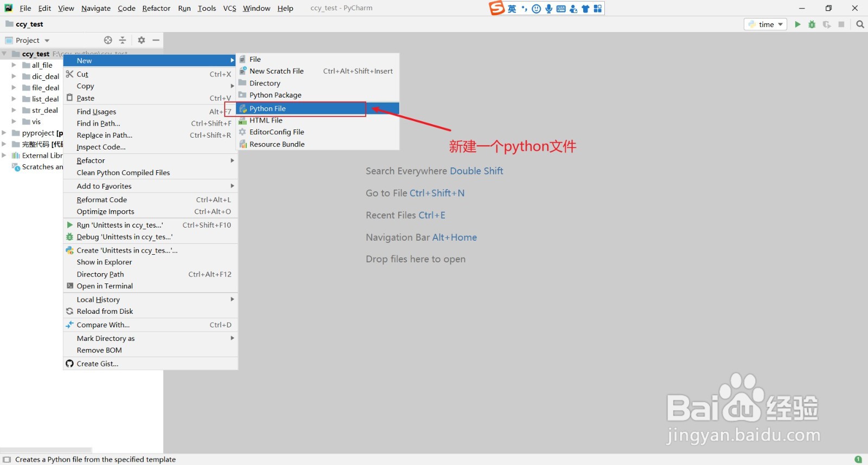The width and height of the screenshot is (868, 465).
Task: Collapse the ccy_test root folder
Action: (4, 54)
